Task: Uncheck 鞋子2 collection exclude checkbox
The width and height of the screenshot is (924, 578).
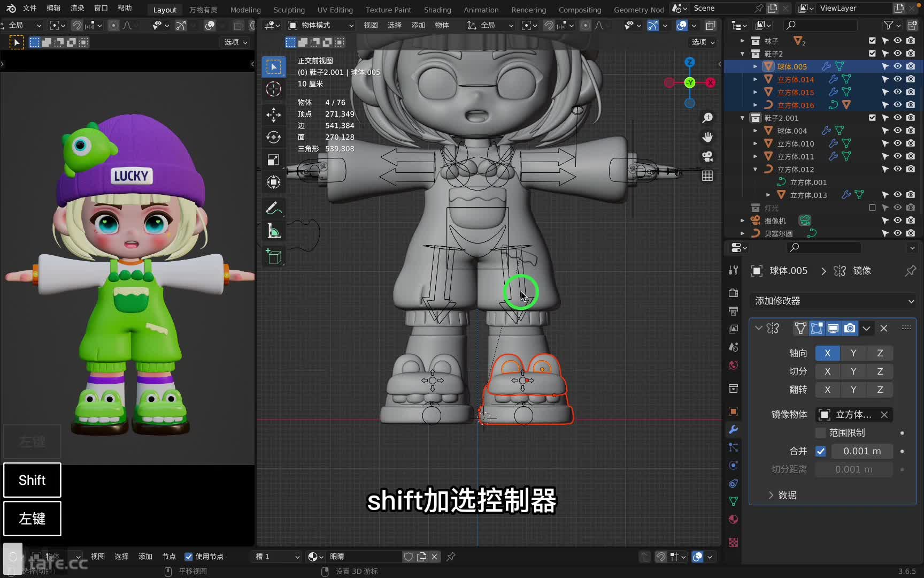Action: pos(872,54)
